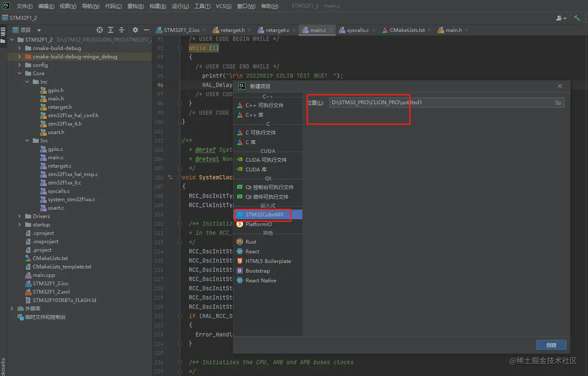This screenshot has height=376, width=588.
Task: Switch to the CMakeLists.txt tab
Action: pyautogui.click(x=407, y=30)
